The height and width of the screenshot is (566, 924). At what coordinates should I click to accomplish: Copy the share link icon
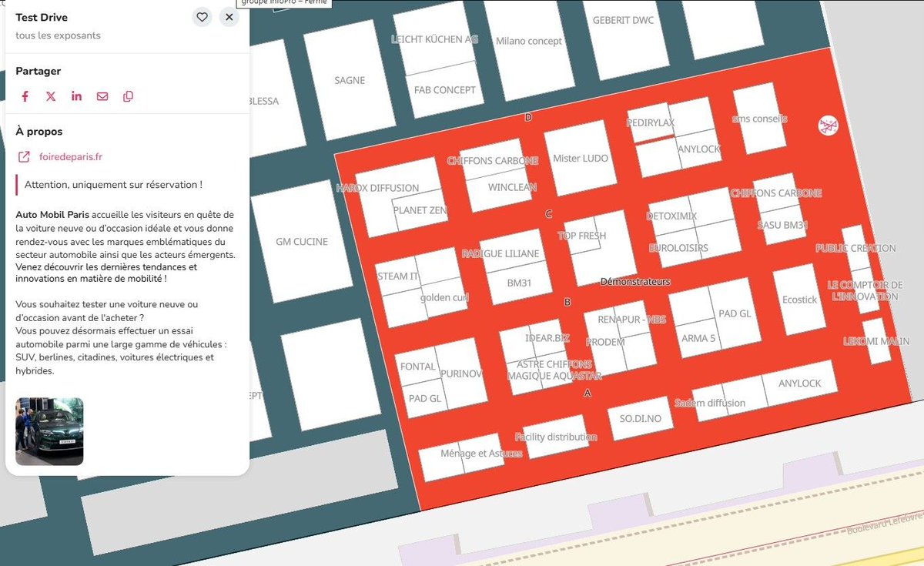coord(129,96)
